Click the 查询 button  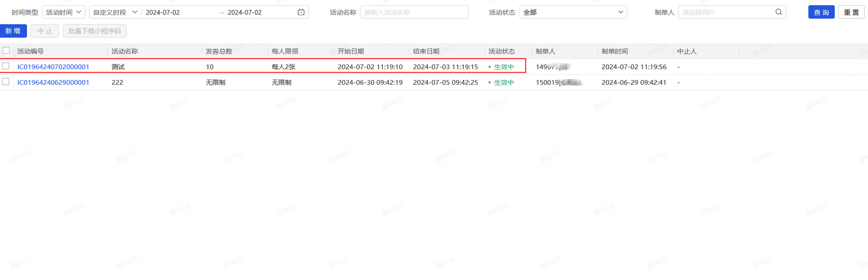click(821, 12)
